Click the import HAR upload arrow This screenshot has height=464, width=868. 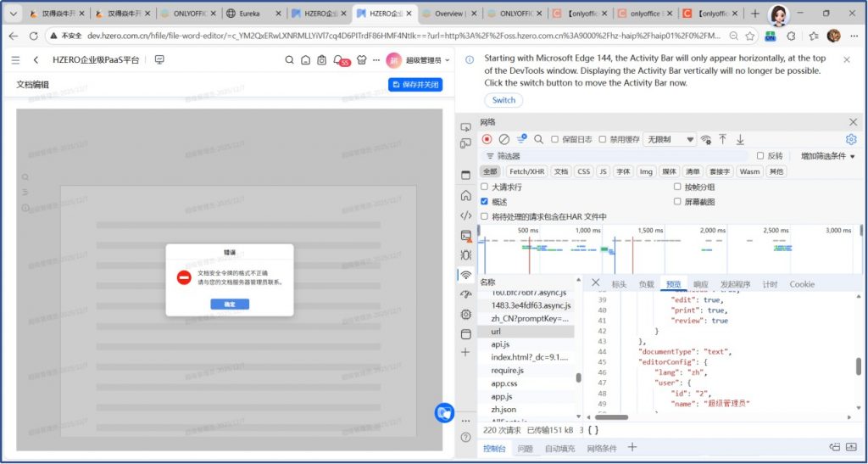(722, 139)
